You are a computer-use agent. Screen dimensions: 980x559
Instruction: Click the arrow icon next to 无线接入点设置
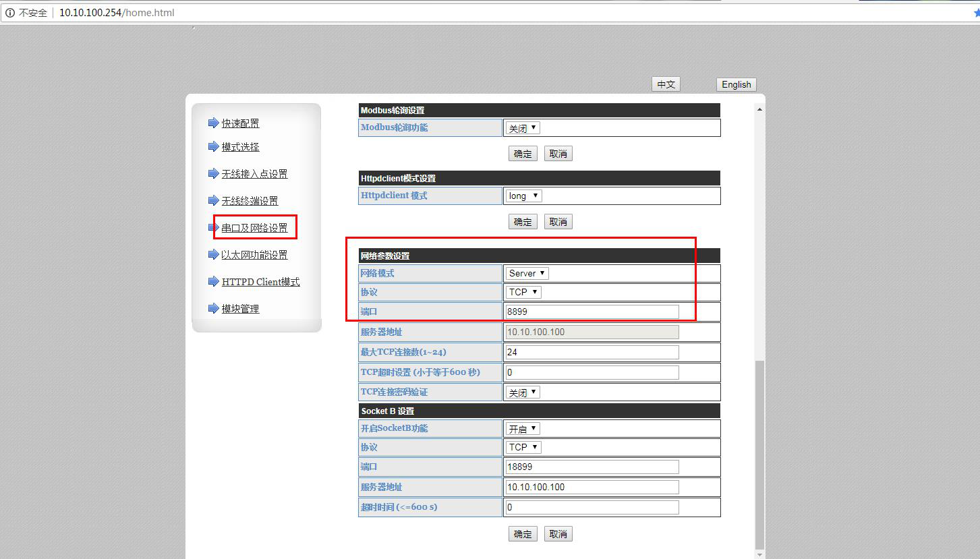click(214, 173)
